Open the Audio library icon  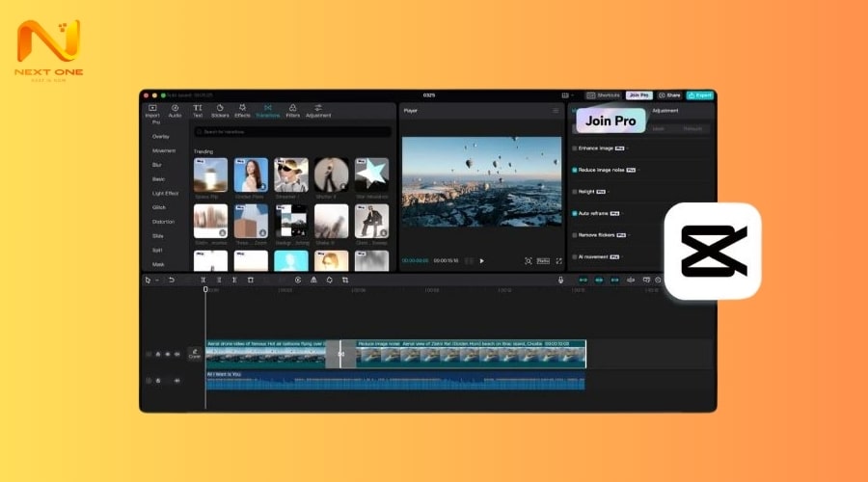pyautogui.click(x=175, y=110)
